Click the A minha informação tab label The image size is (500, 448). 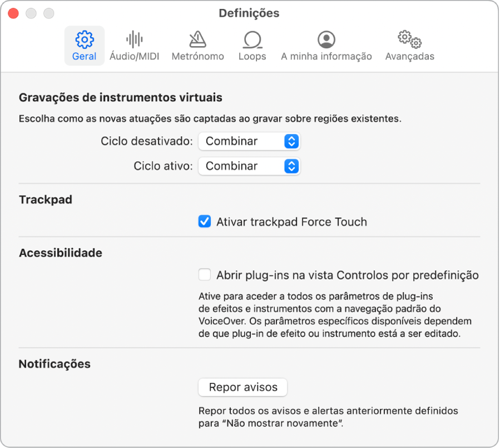(x=326, y=56)
